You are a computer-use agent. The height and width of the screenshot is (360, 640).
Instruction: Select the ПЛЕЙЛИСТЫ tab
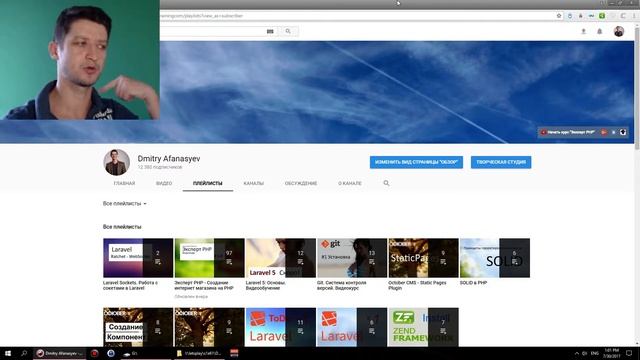(x=207, y=183)
